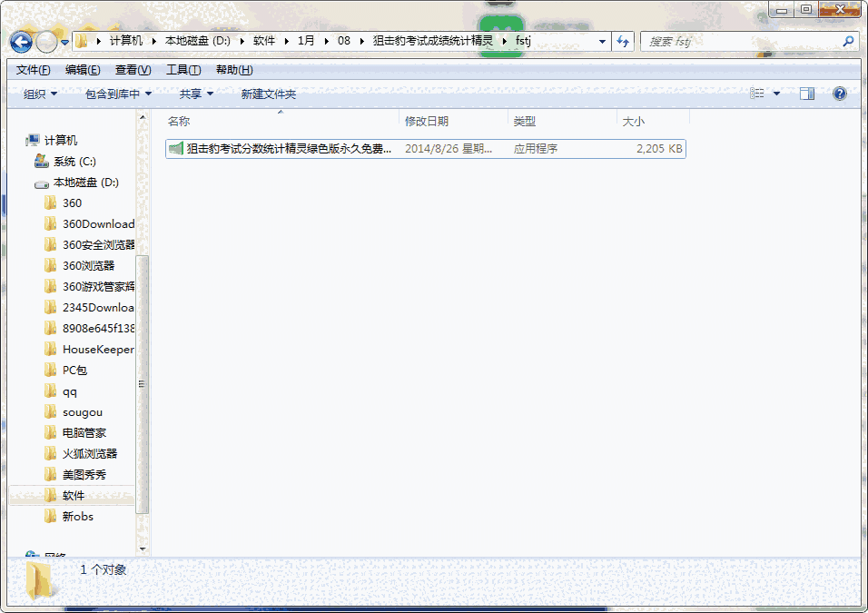868x613 pixels.
Task: Click 新建文件夹 button
Action: (269, 94)
